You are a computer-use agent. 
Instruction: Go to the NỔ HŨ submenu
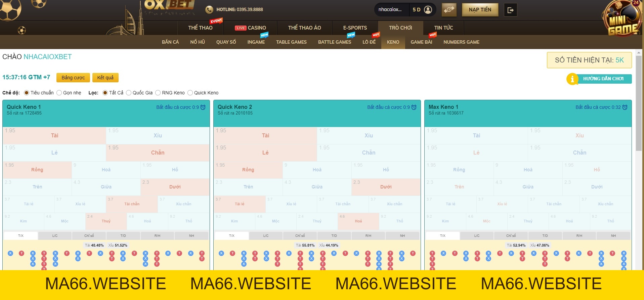point(198,42)
